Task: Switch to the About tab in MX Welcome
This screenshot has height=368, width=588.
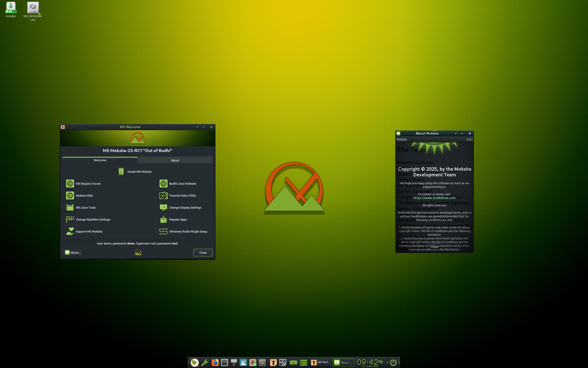Action: (175, 160)
